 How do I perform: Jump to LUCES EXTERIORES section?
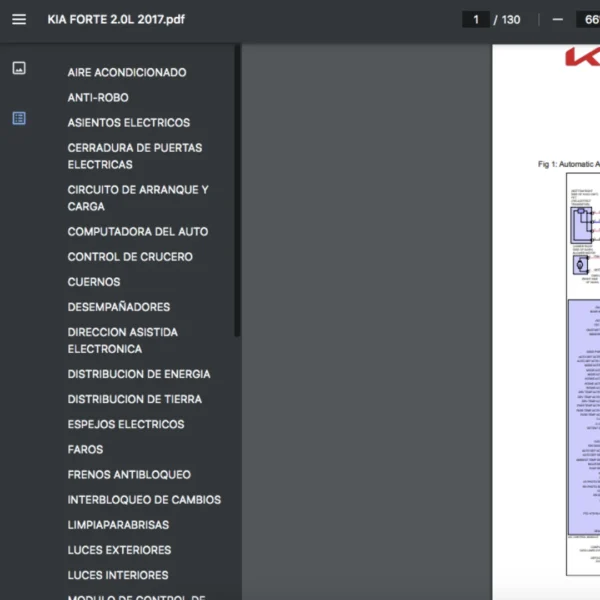119,550
